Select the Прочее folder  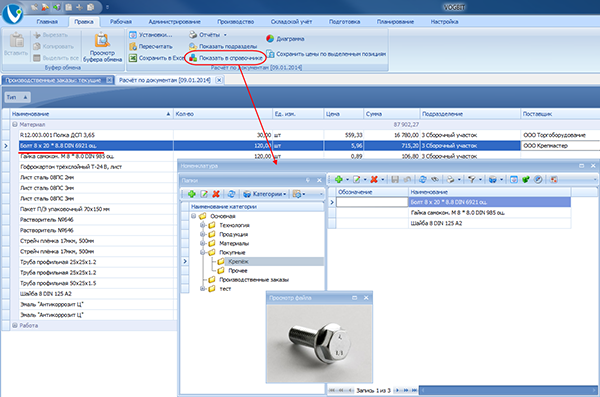click(238, 271)
